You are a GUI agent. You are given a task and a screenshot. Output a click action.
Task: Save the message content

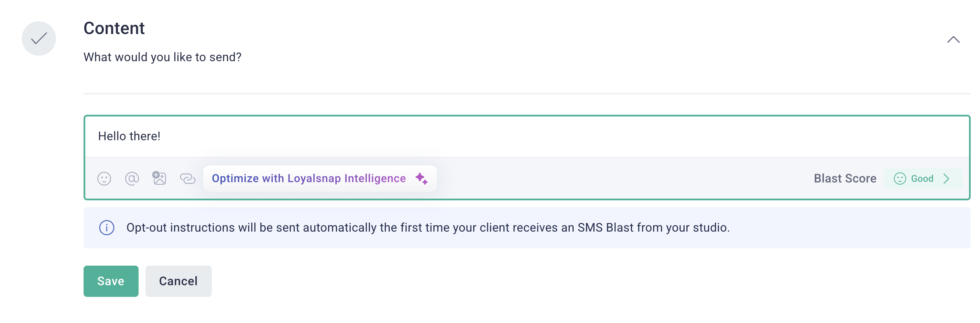pos(111,281)
